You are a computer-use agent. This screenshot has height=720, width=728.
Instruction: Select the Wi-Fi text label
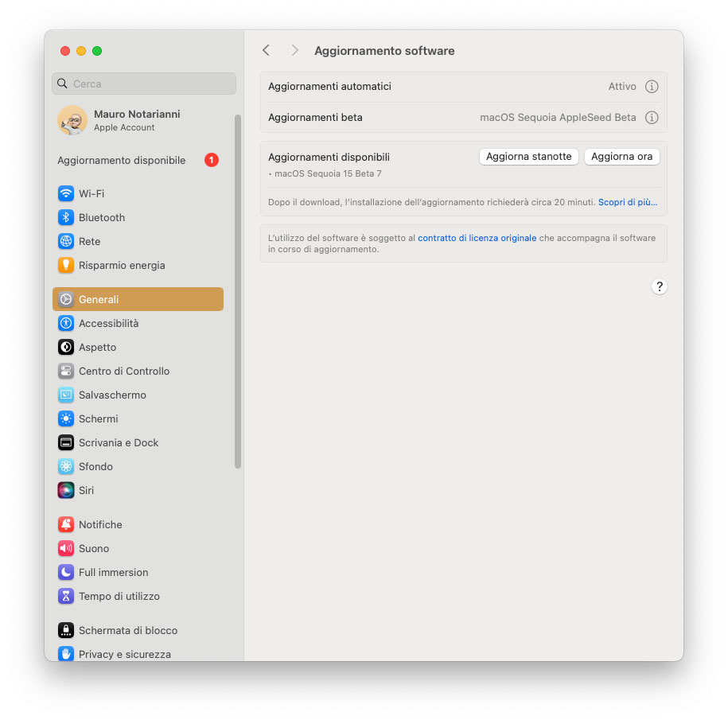coord(91,193)
